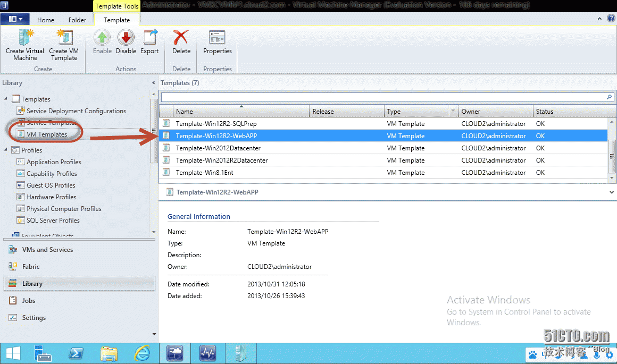Click the Template-Win8.1Ent row icon
Screen dimensions: 617x364
coord(166,172)
